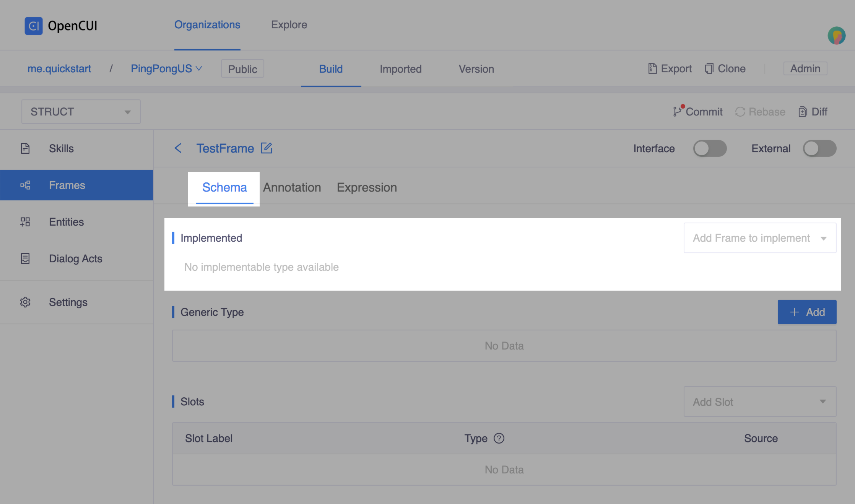Toggle the Interface switch
This screenshot has height=504, width=855.
(710, 148)
